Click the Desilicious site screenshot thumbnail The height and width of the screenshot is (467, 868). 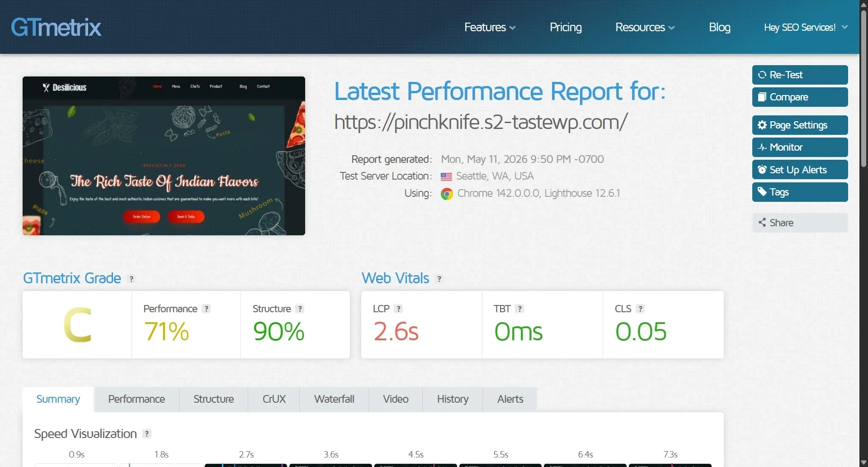tap(164, 156)
